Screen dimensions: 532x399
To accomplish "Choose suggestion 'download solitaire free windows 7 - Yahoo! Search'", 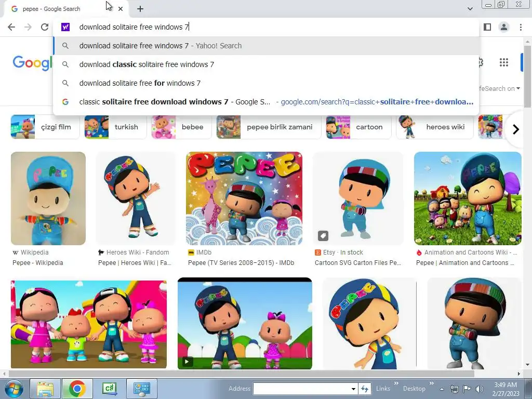I will click(266, 46).
